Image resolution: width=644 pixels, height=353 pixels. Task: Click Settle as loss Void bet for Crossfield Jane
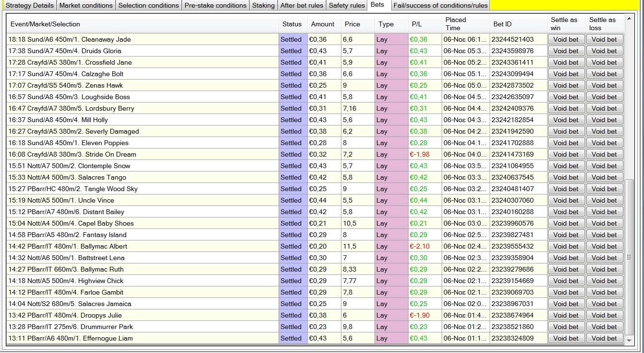point(604,62)
